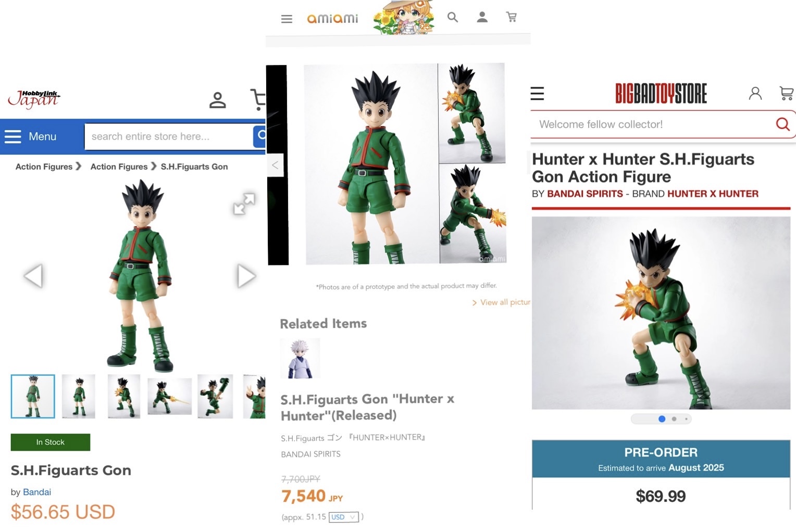The image size is (796, 532).
Task: Click the View all pictures link
Action: pos(501,302)
